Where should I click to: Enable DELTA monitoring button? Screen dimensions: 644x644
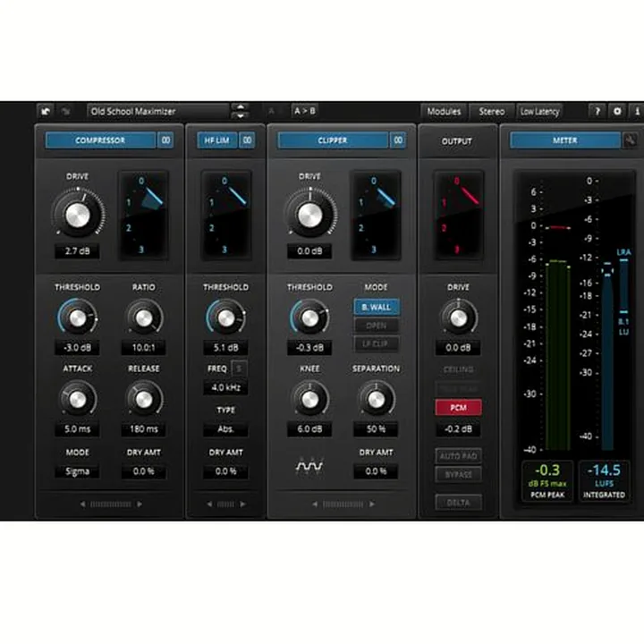tap(458, 503)
